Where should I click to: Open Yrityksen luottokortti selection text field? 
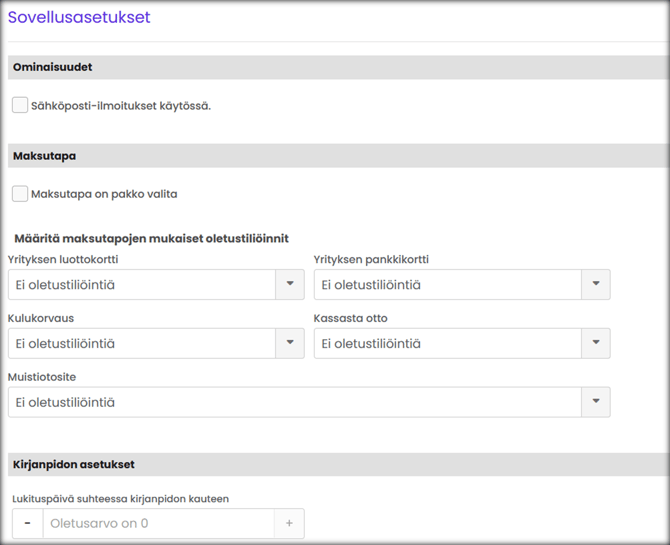[140, 285]
